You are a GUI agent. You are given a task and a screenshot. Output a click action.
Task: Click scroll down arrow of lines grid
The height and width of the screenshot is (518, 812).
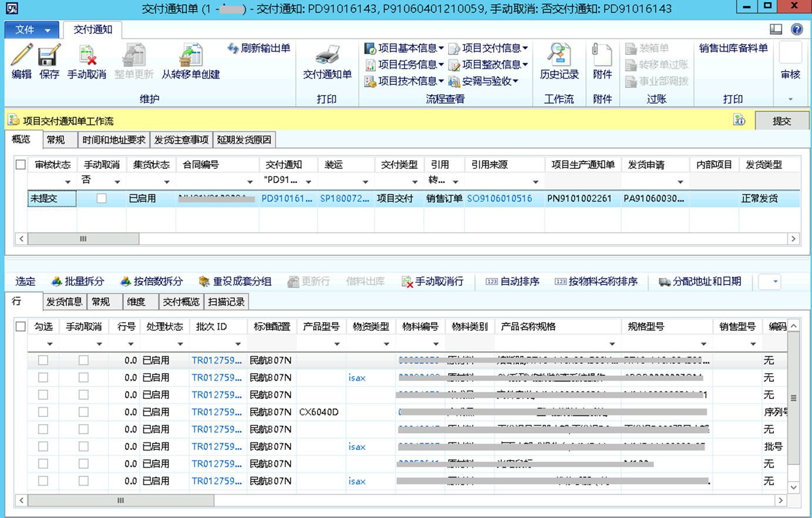[793, 487]
